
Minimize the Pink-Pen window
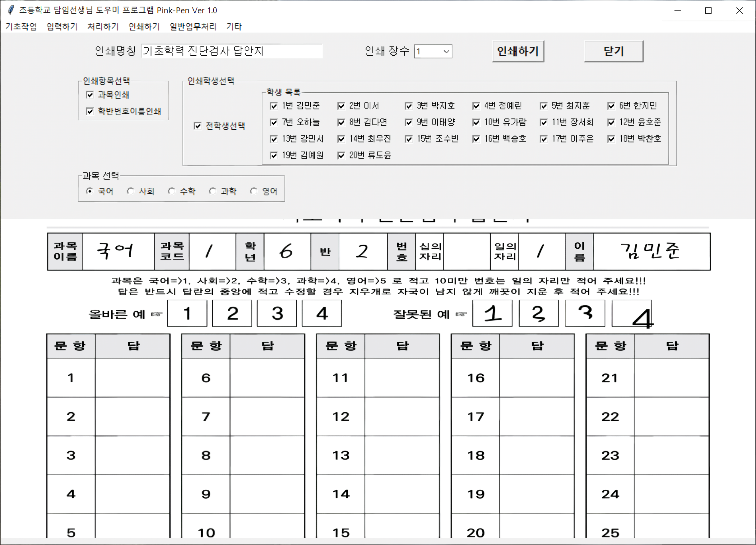pyautogui.click(x=678, y=10)
